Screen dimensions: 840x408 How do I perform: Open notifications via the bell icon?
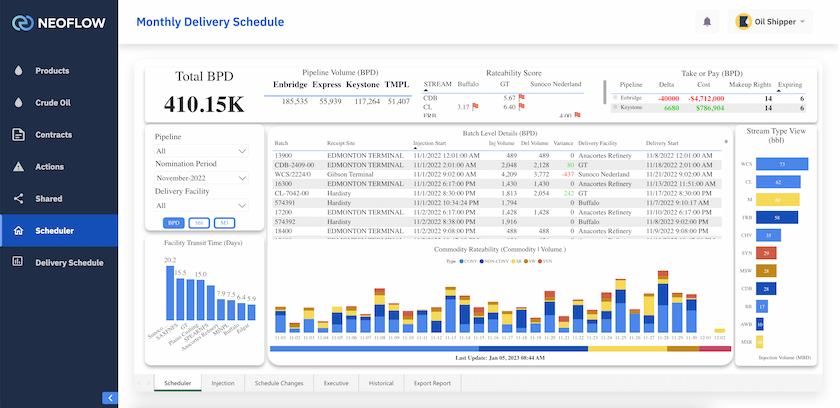tap(707, 22)
